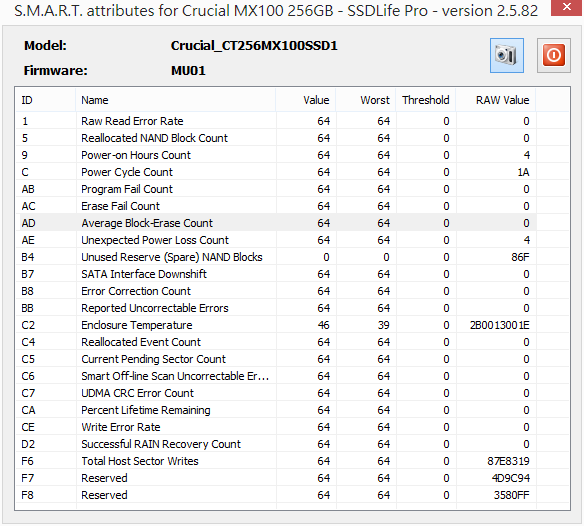This screenshot has width=584, height=526.
Task: Click the ID cell CA
Action: click(28, 410)
